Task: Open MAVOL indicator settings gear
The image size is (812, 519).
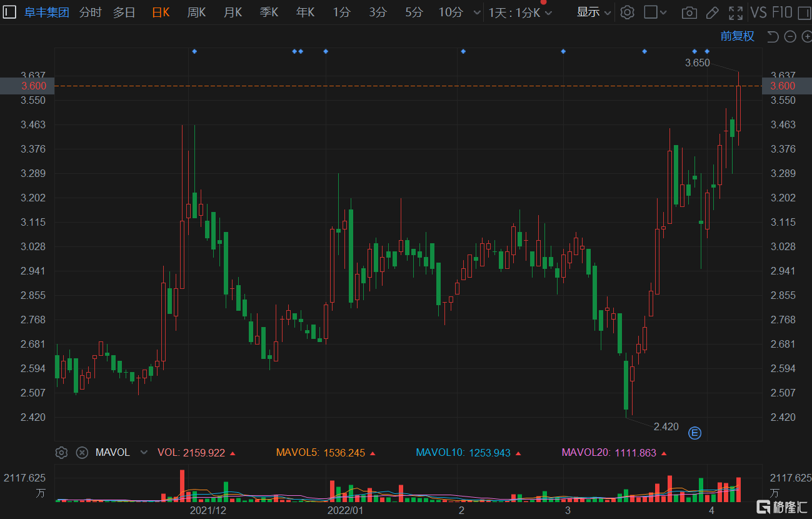Action: tap(61, 453)
